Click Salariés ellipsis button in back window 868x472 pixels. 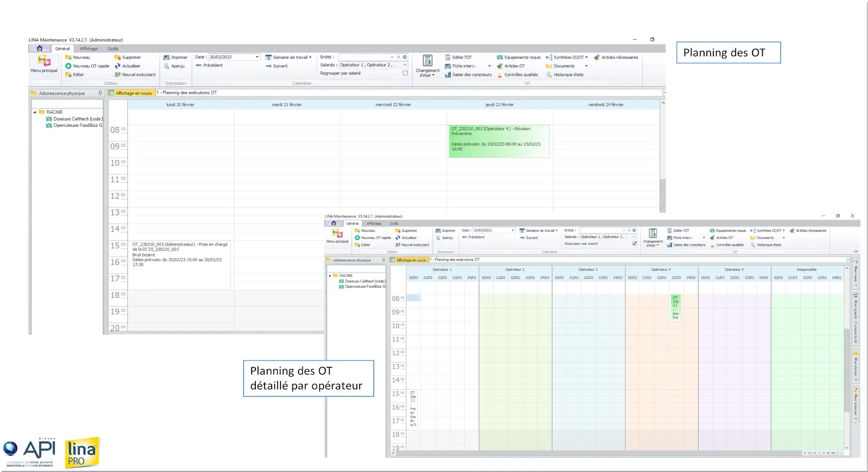pyautogui.click(x=405, y=65)
